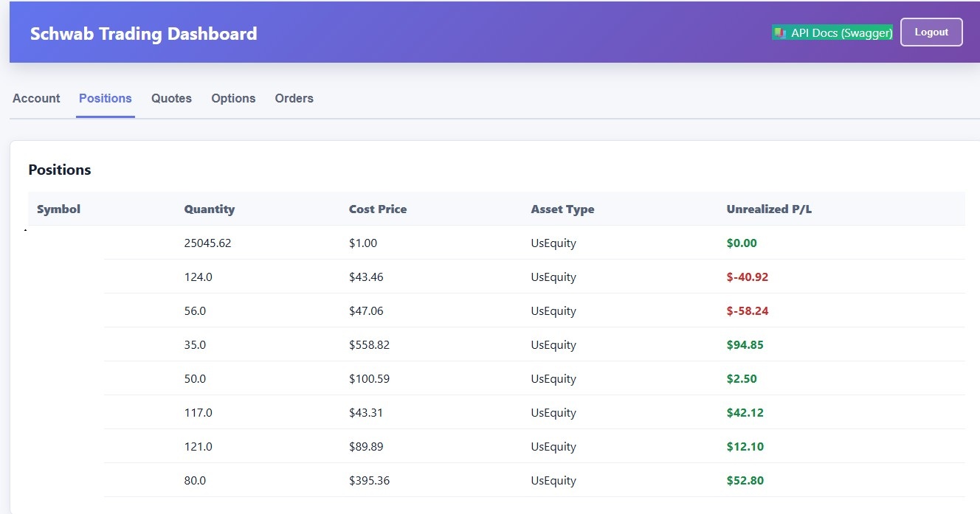Click unrealized P/L $0.00
Image resolution: width=980 pixels, height=514 pixels.
tap(742, 243)
